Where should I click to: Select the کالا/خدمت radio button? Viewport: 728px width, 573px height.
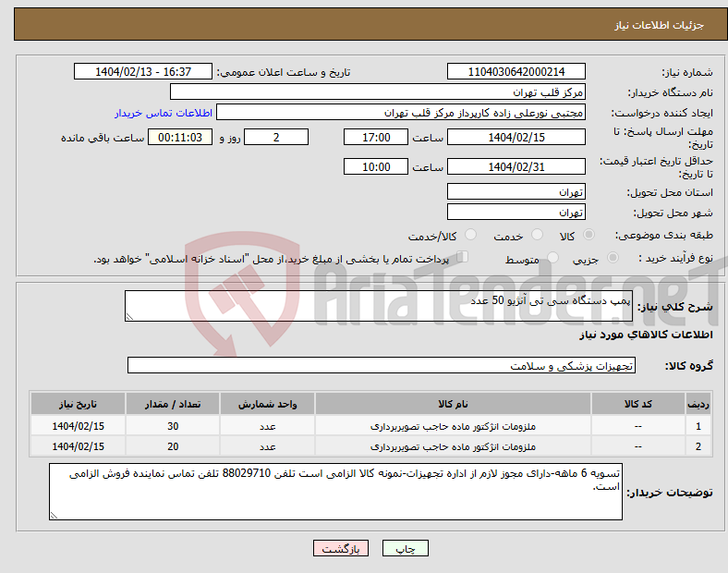tap(470, 235)
